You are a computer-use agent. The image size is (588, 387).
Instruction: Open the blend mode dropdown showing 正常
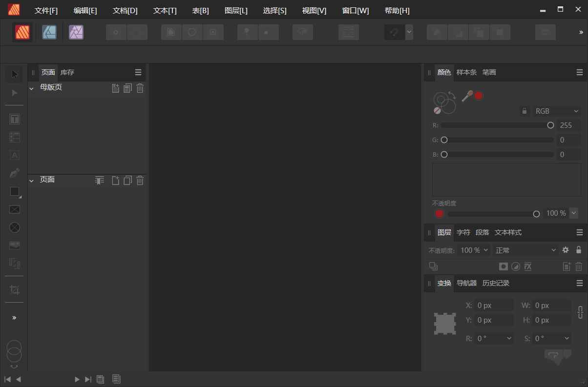[x=525, y=250]
